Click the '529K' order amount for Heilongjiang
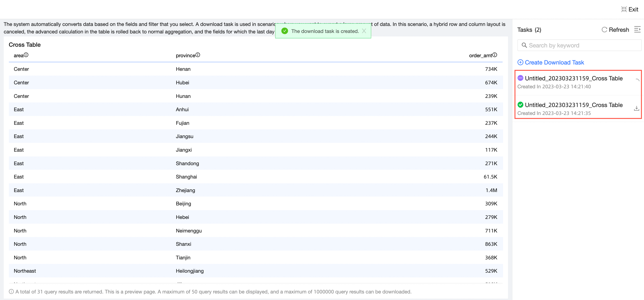This screenshot has width=644, height=300. coord(491,271)
